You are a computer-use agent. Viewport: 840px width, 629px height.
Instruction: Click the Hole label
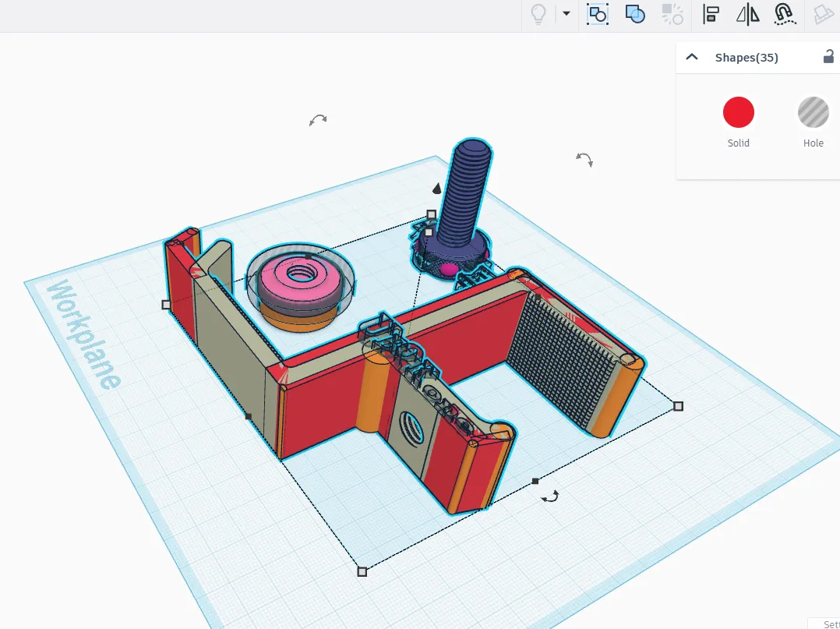(814, 143)
